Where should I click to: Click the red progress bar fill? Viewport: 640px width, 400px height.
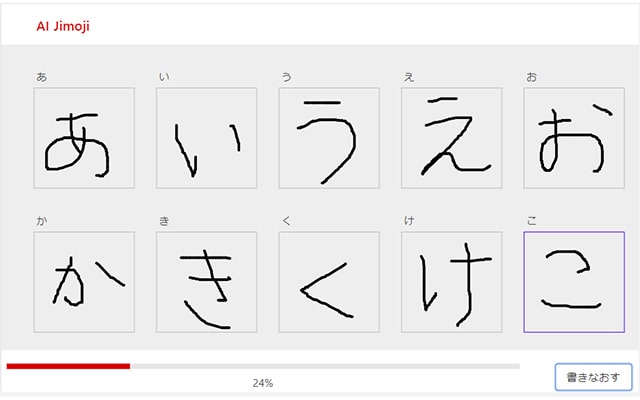(x=69, y=366)
